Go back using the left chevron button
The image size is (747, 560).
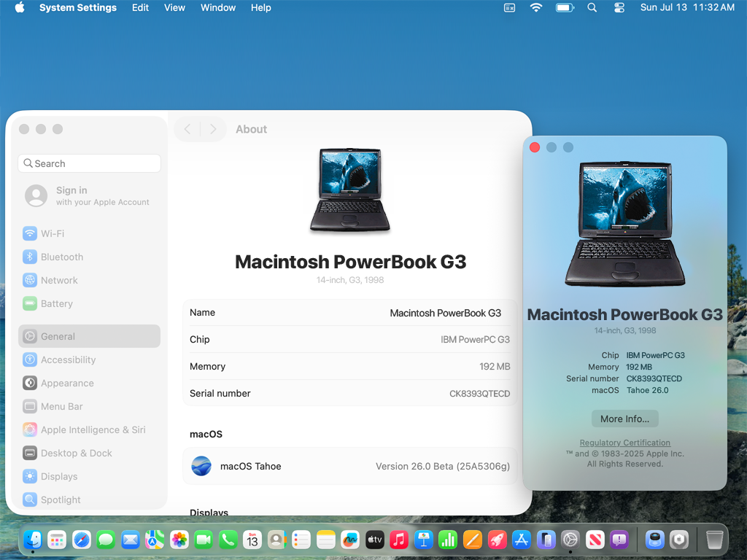(x=187, y=129)
